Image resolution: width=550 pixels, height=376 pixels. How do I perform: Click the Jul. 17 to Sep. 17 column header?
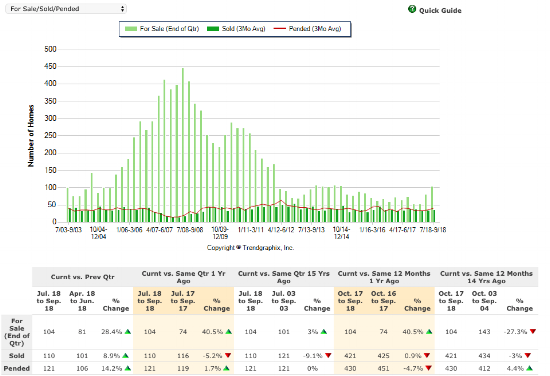183,301
